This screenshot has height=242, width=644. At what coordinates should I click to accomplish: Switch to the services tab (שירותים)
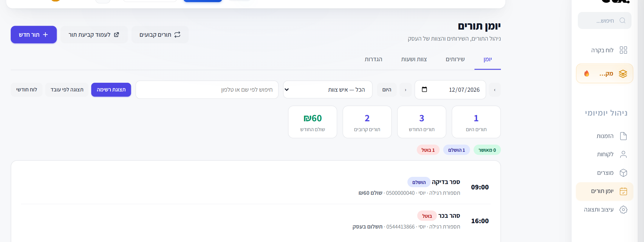pos(455,59)
